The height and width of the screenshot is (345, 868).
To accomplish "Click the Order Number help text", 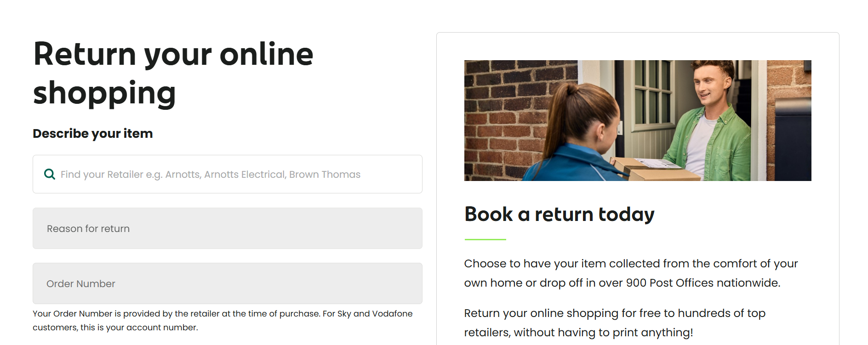I will pos(223,320).
